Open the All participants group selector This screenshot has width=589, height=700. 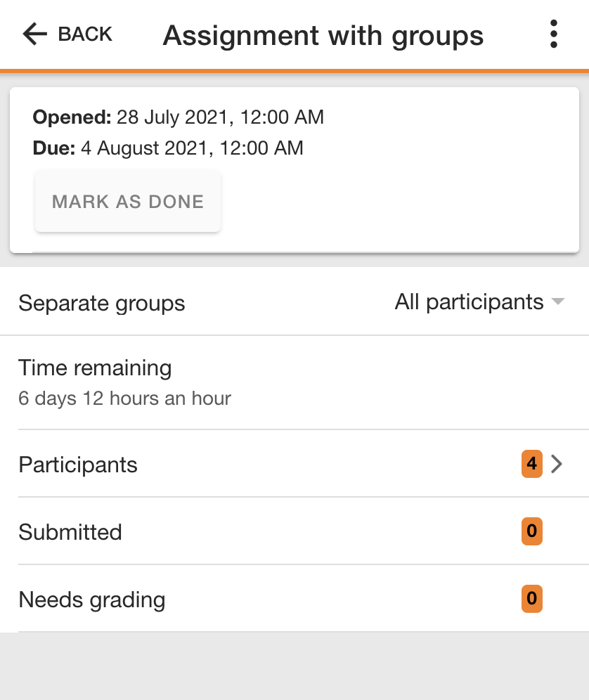point(480,302)
